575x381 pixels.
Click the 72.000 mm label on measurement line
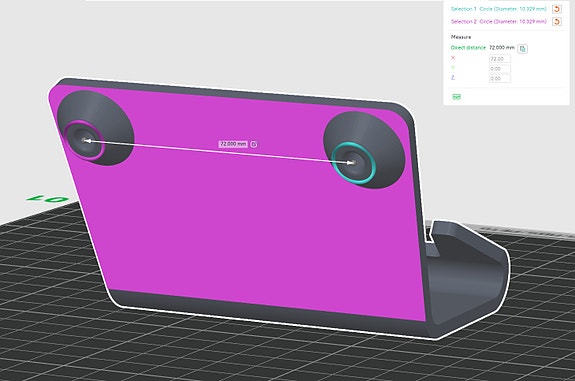(x=233, y=144)
